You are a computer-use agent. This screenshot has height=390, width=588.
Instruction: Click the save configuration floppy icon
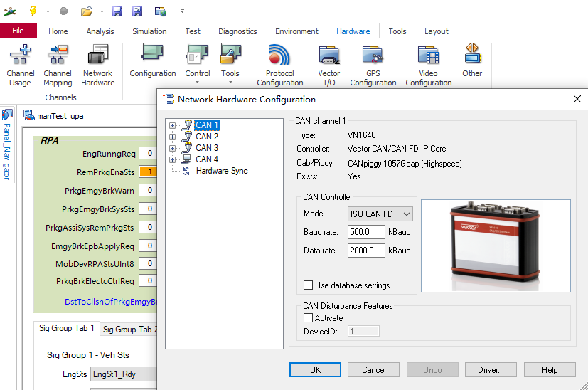(x=117, y=11)
